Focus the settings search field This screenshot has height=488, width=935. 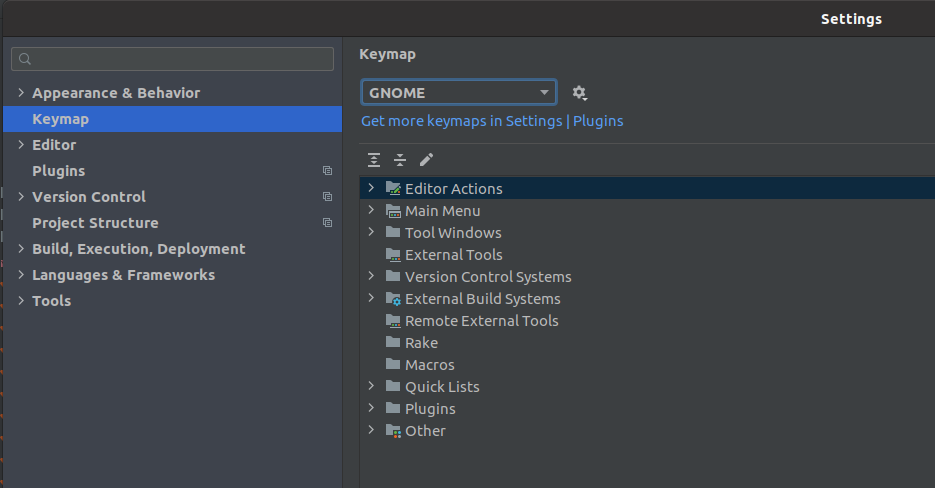click(172, 59)
